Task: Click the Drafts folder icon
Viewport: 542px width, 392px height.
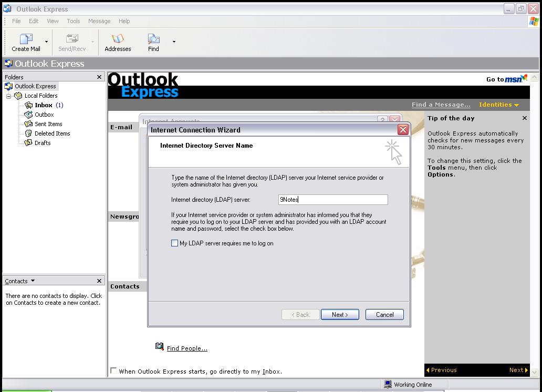Action: pyautogui.click(x=28, y=142)
